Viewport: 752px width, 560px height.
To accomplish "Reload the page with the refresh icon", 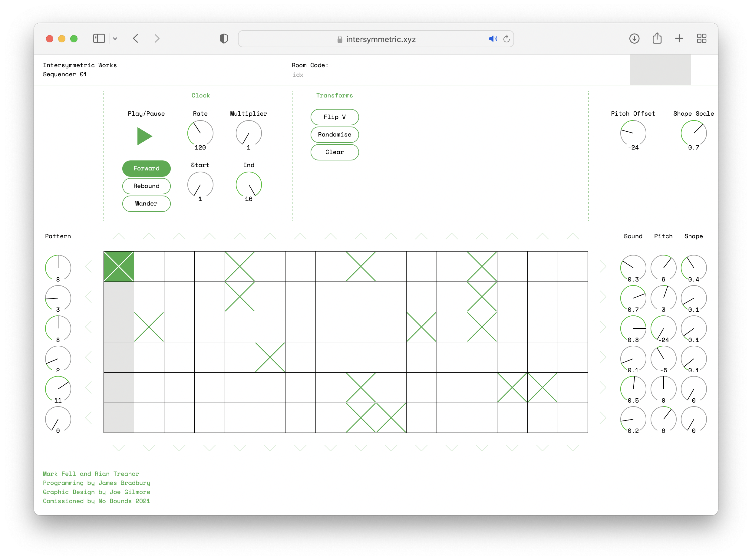I will [506, 39].
